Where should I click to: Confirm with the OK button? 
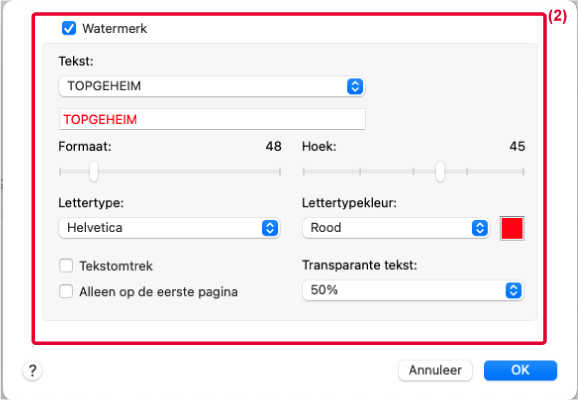coord(520,370)
